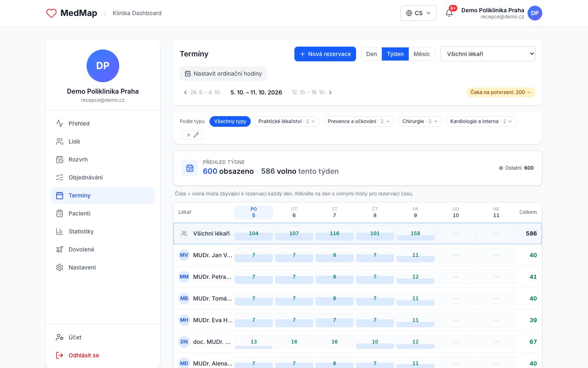Viewport: 588px width, 368px height.
Task: Expand the Kardiologie a interna type filter
Action: click(481, 121)
